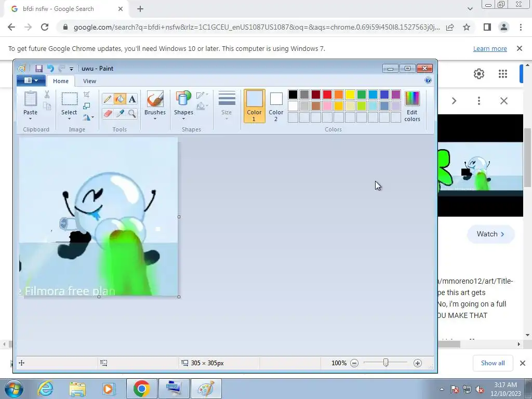Click the Chrome profile avatar icon

tap(504, 27)
